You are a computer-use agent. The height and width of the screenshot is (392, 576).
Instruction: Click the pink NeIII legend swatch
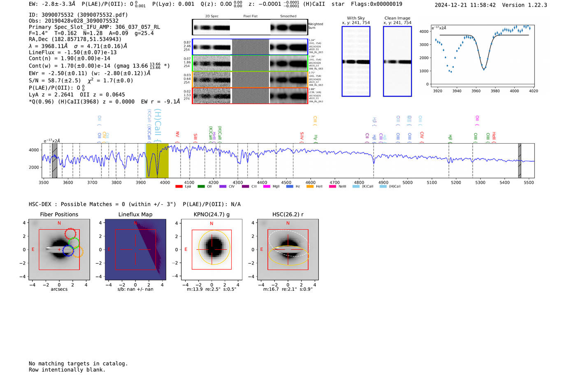pos(332,186)
